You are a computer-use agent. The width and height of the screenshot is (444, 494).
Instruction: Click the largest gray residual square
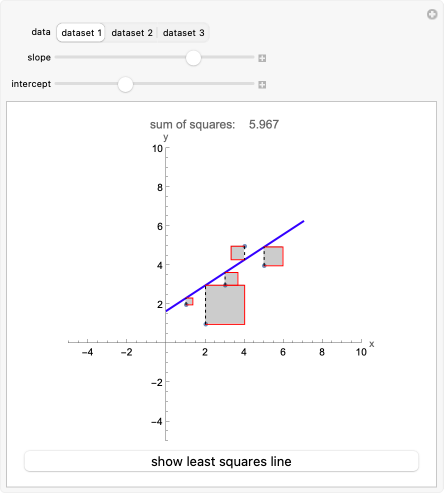point(225,305)
